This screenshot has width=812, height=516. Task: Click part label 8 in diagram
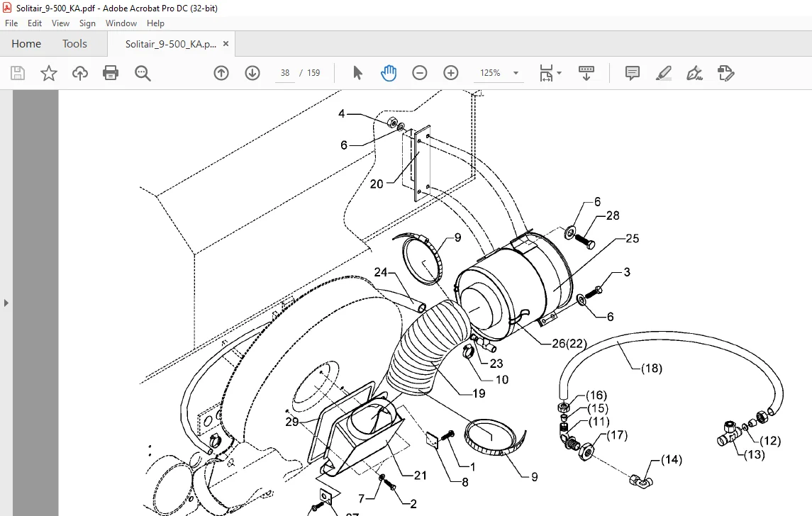pos(465,483)
